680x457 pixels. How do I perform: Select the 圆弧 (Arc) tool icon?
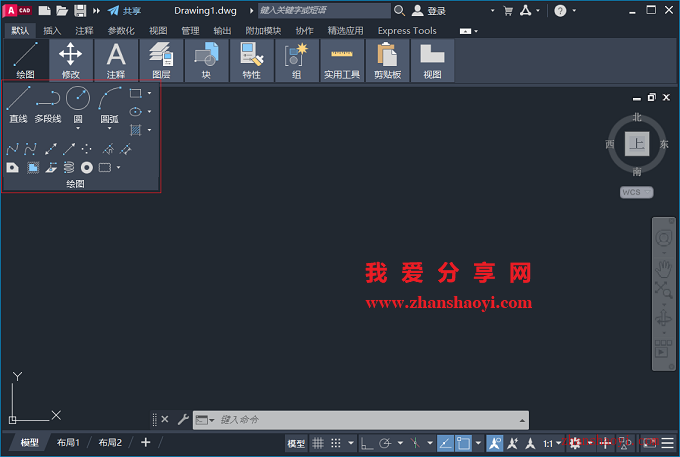[x=110, y=98]
